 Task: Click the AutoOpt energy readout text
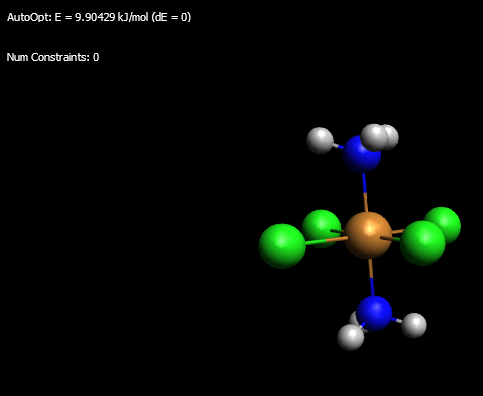pos(99,17)
